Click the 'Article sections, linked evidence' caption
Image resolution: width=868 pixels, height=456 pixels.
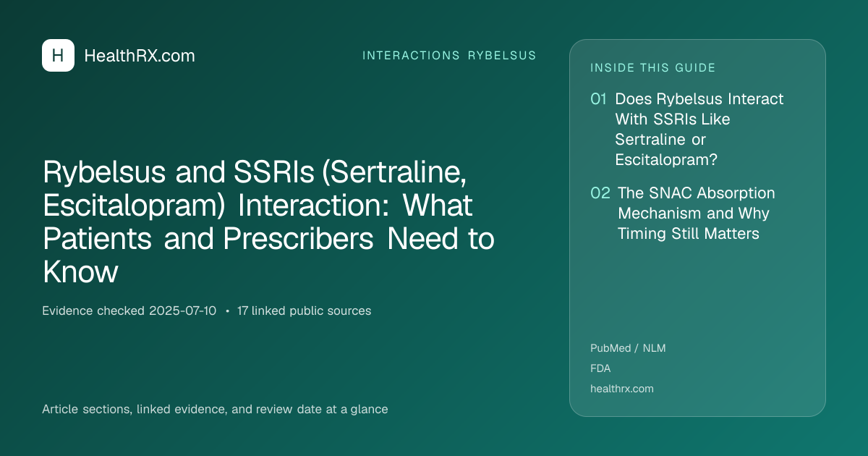(215, 410)
